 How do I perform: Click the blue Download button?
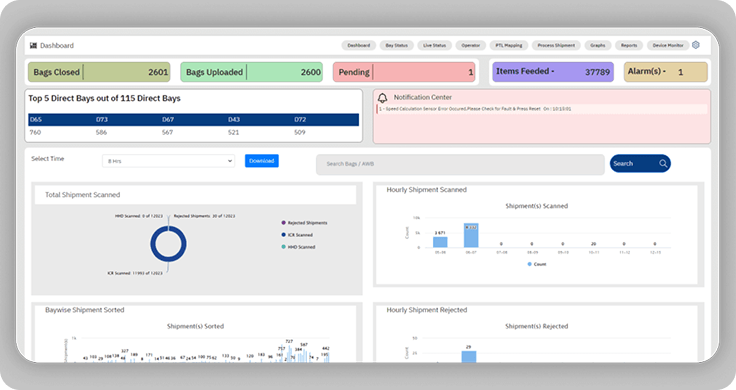click(x=261, y=161)
